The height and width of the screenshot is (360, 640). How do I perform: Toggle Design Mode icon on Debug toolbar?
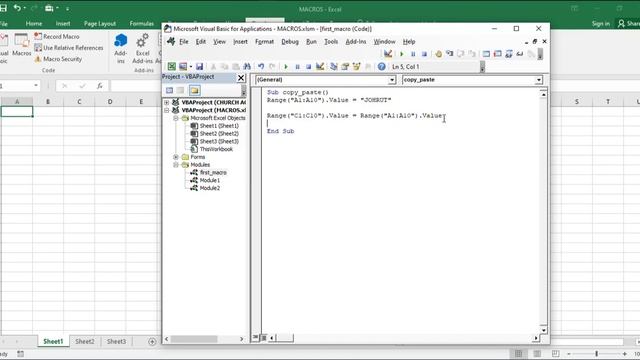[x=388, y=54]
